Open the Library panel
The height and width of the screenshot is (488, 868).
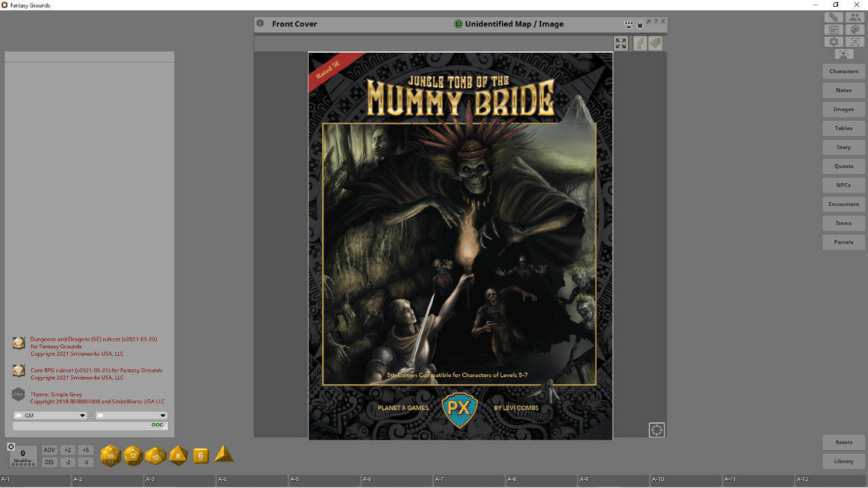coord(843,461)
